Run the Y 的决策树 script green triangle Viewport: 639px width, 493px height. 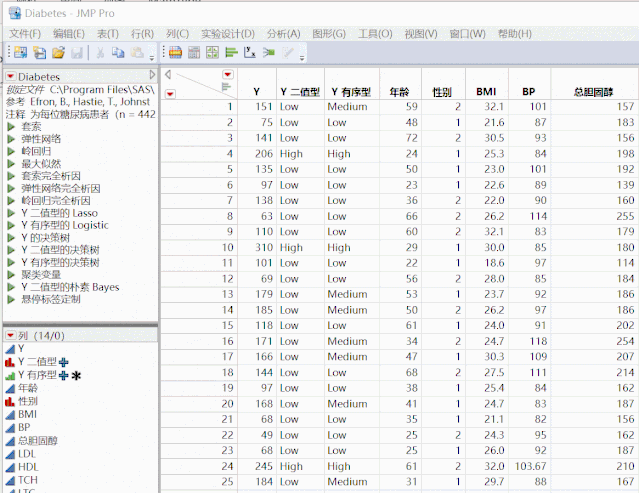click(x=10, y=237)
